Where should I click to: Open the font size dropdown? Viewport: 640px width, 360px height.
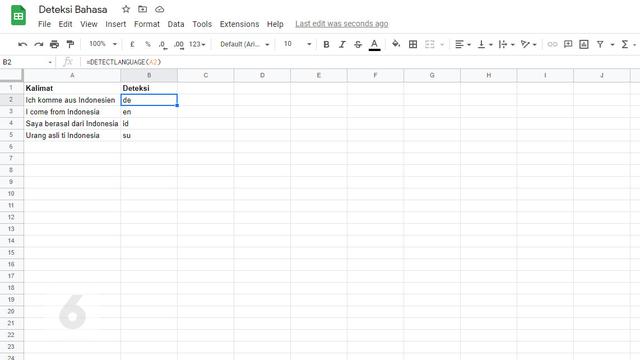pos(298,44)
